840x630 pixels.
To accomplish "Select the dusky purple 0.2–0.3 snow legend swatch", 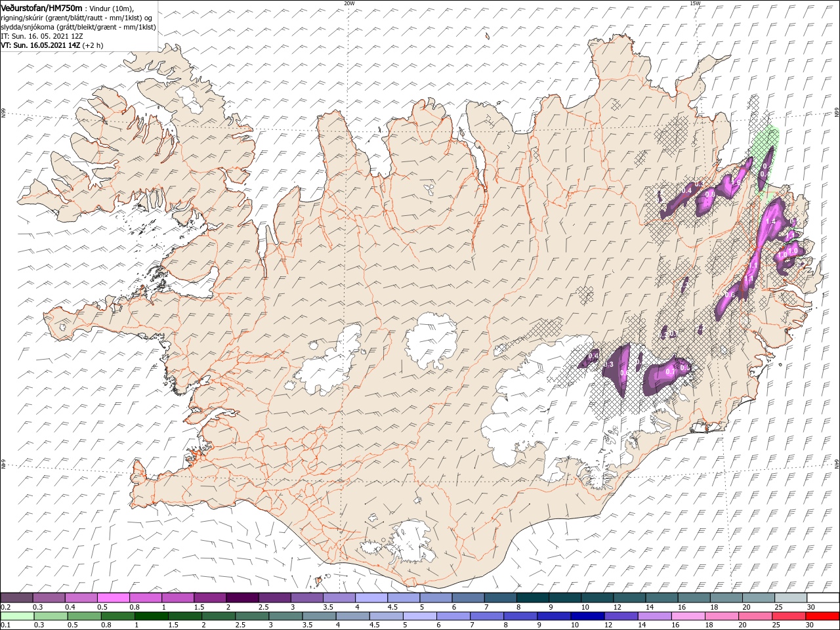I will [16, 598].
